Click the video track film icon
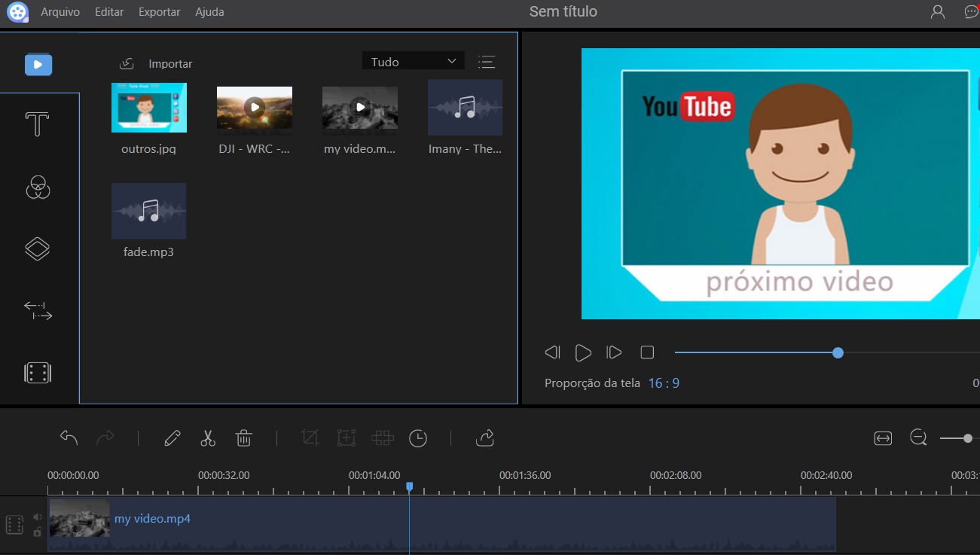Image resolution: width=980 pixels, height=555 pixels. pyautogui.click(x=15, y=525)
